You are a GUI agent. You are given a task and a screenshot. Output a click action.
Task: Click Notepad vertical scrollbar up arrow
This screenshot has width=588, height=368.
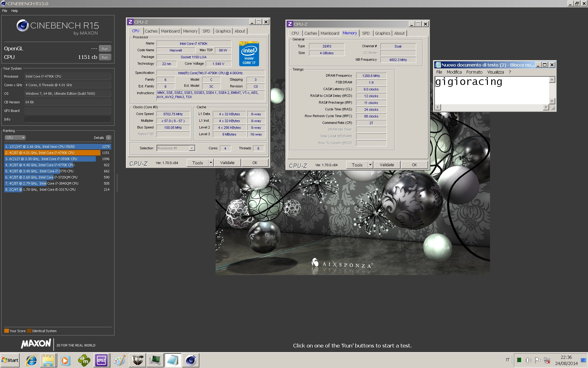[552, 80]
